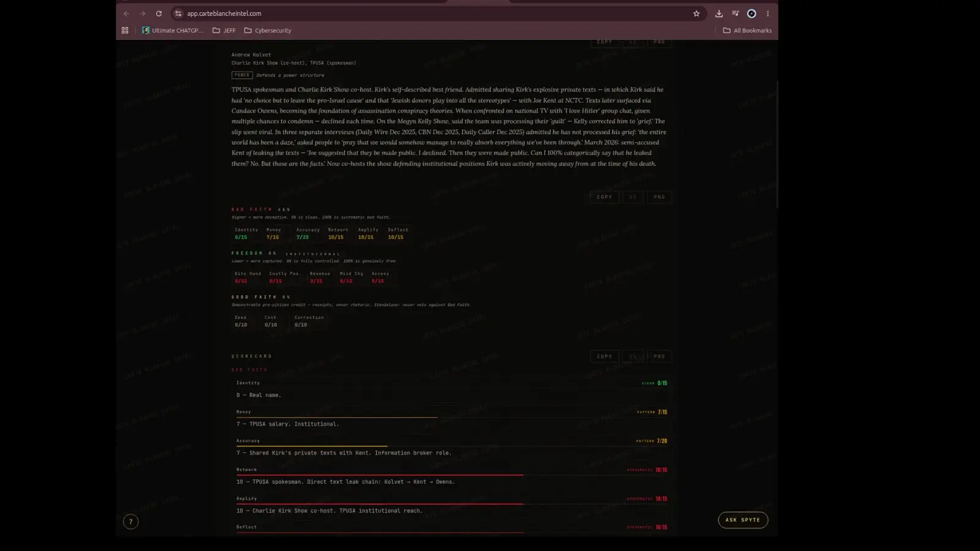Image resolution: width=980 pixels, height=551 pixels.
Task: Click the Amplify 10/15 summary cell
Action: (367, 233)
